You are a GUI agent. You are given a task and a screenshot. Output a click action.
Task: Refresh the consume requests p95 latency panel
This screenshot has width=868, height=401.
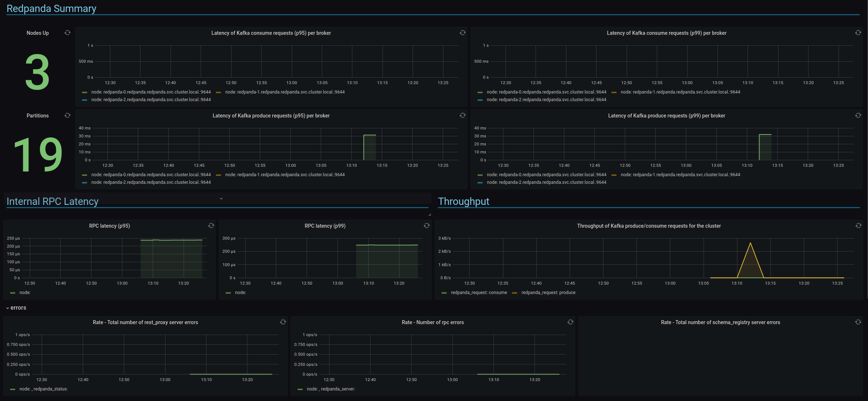462,33
